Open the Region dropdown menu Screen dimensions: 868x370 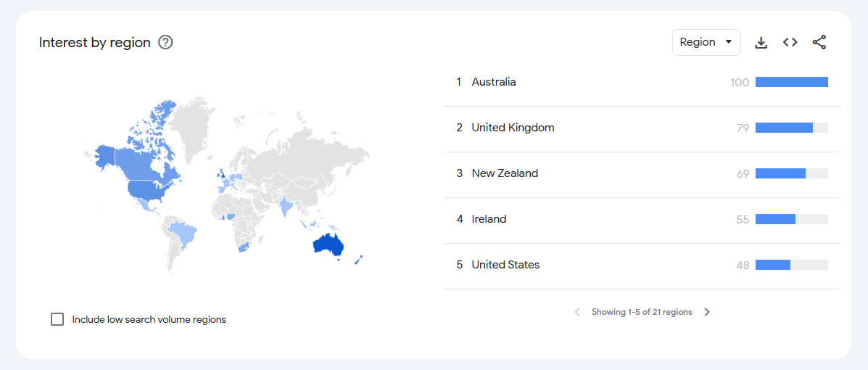click(706, 42)
